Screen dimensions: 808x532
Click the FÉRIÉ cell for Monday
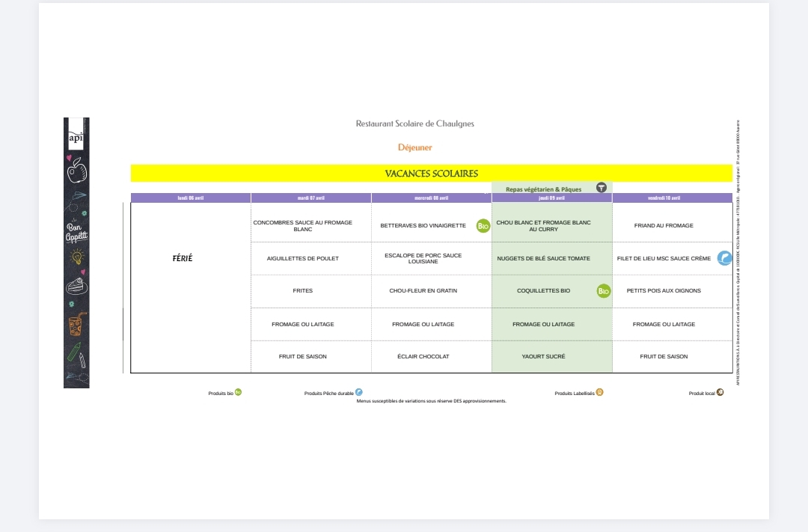coord(182,258)
